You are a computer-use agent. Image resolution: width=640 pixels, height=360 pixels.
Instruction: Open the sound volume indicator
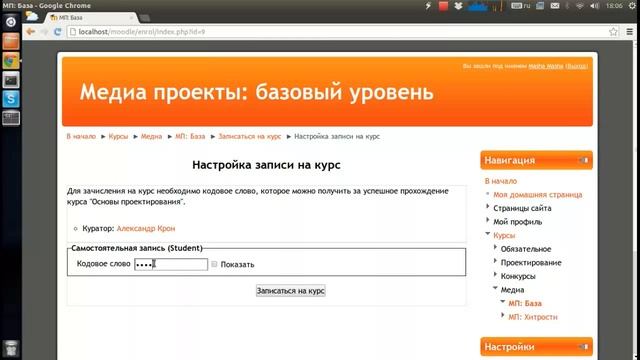pos(594,6)
